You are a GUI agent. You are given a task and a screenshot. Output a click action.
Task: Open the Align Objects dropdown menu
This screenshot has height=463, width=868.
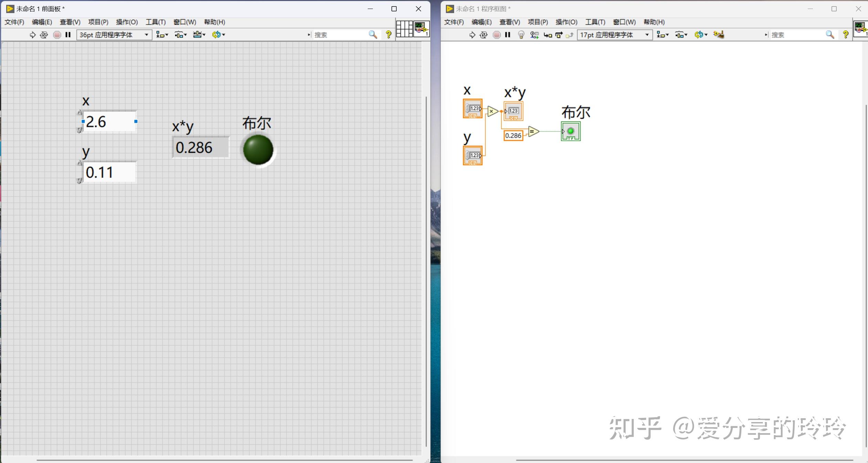[162, 34]
